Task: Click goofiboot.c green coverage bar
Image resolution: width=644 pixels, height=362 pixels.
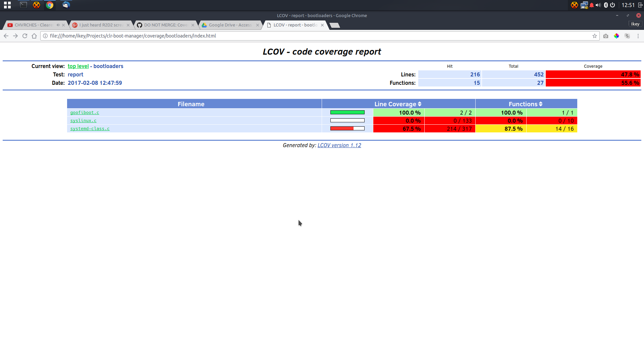Action: 347,113
